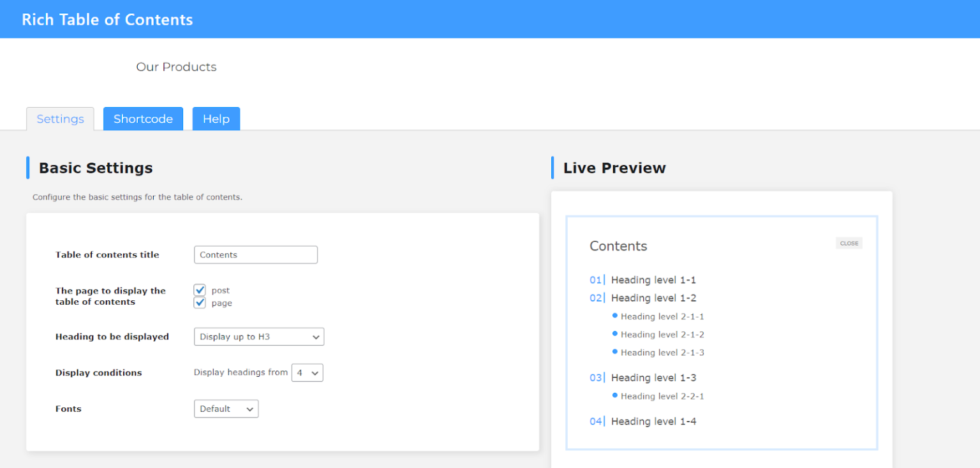Uncheck the post checkbox
This screenshot has height=468, width=980.
click(200, 290)
